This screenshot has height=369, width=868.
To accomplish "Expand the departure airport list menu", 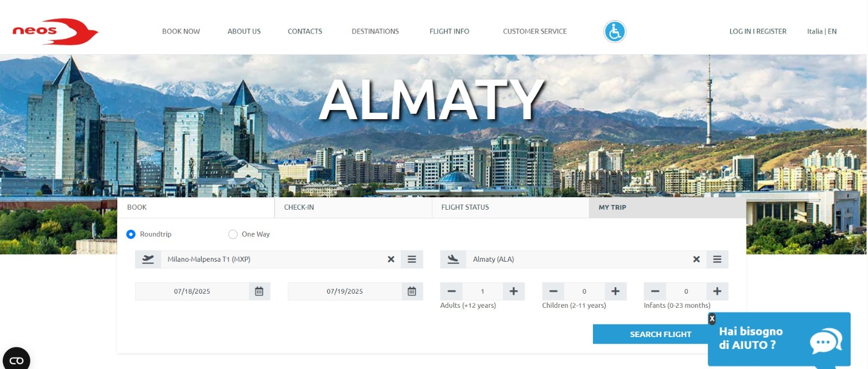I will (x=412, y=260).
